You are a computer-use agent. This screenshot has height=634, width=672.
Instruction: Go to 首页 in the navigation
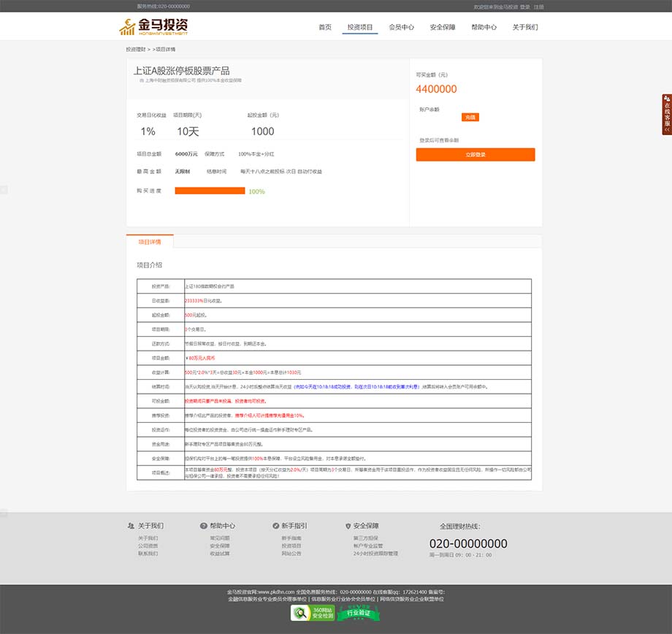(x=325, y=27)
